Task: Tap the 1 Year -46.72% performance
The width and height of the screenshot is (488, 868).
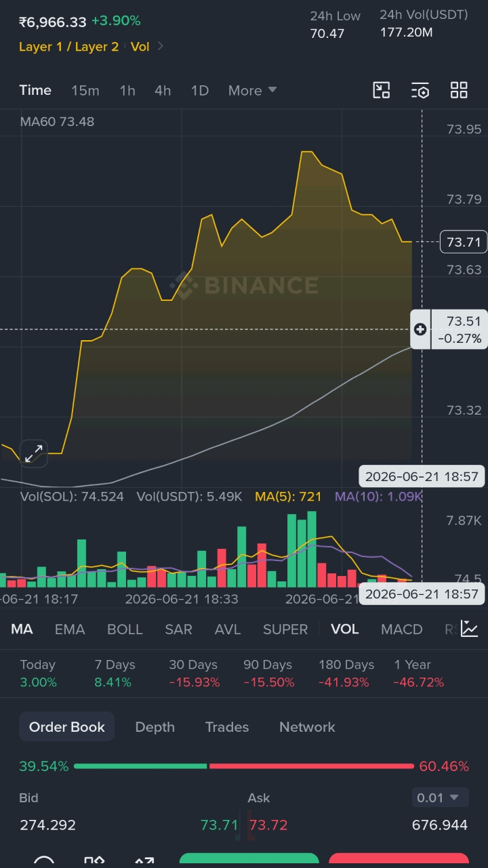Action: 419,674
